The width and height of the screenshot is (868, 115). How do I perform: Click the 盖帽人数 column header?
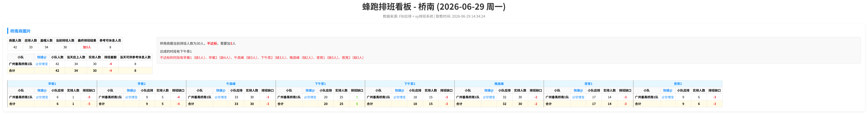(x=47, y=41)
